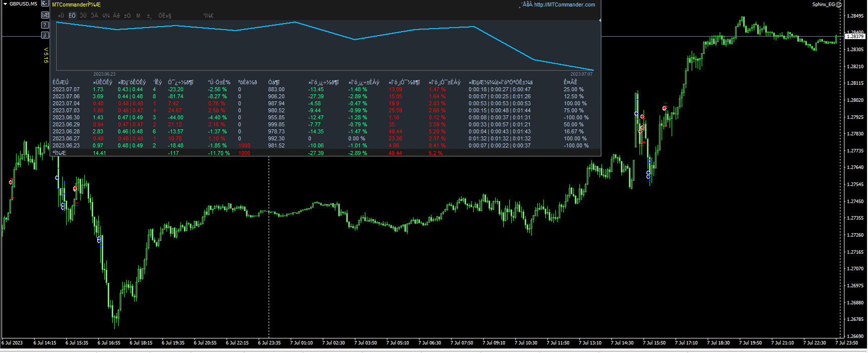This screenshot has height=353, width=868.
Task: Click the Sphinx_EG smiley face icon
Action: (x=838, y=5)
